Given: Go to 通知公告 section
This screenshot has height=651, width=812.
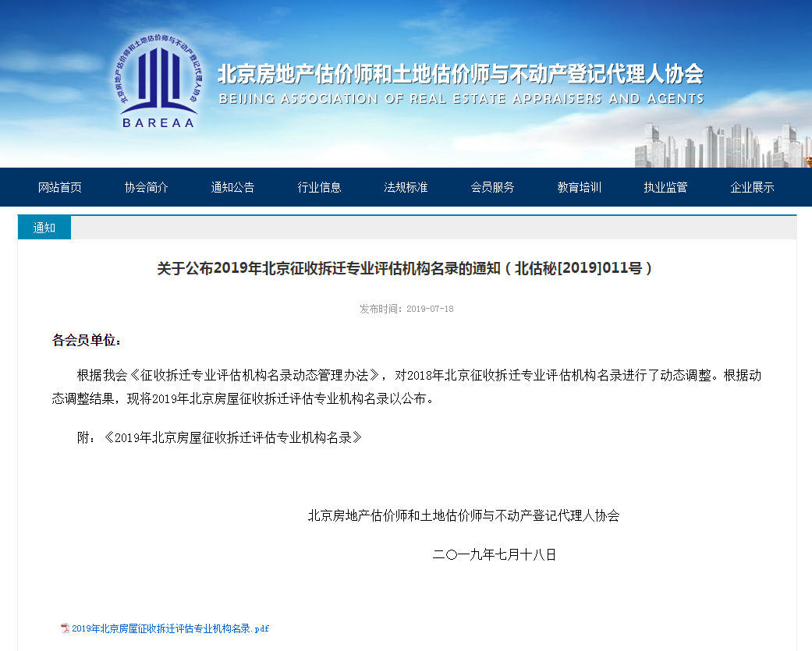Looking at the screenshot, I should pyautogui.click(x=233, y=187).
